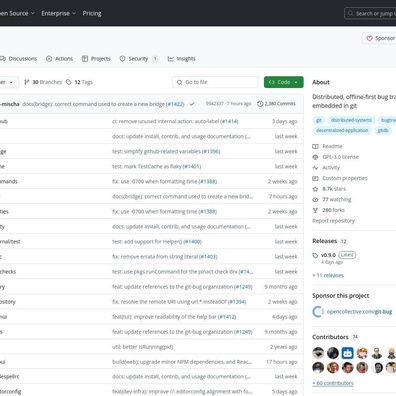View the 30 Branches list
The width and height of the screenshot is (396, 396).
pos(43,82)
